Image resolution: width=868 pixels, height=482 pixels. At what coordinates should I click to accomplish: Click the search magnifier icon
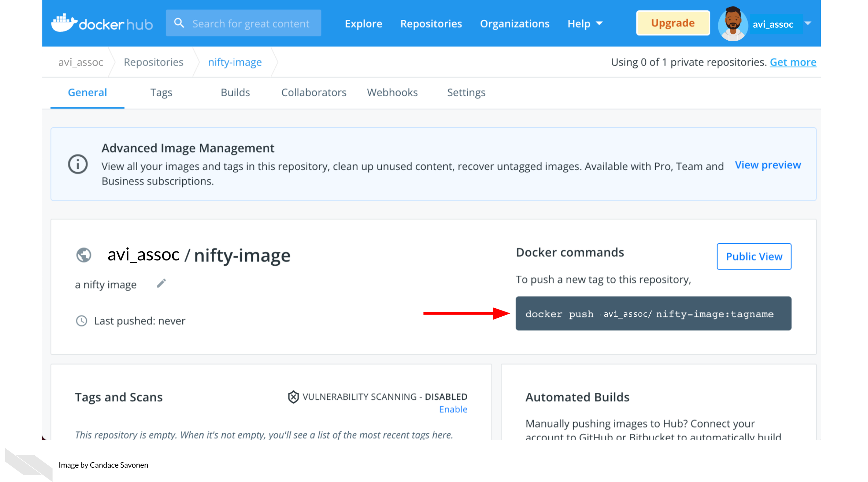click(x=179, y=23)
